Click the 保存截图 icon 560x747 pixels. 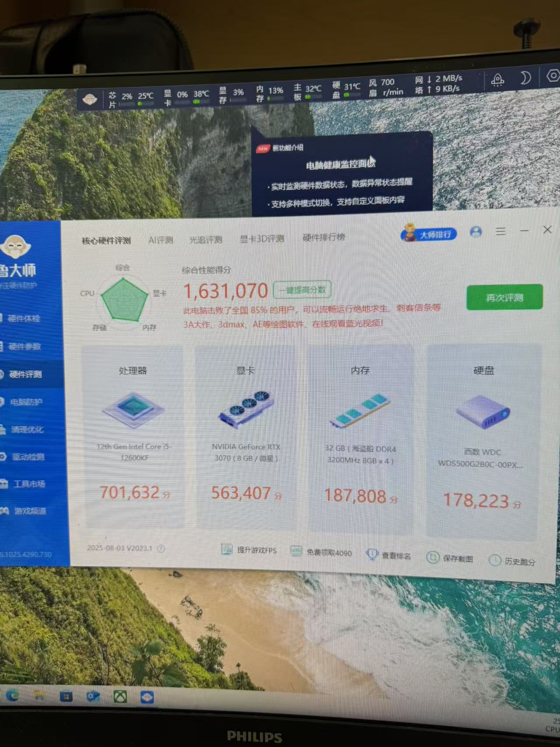[x=433, y=558]
